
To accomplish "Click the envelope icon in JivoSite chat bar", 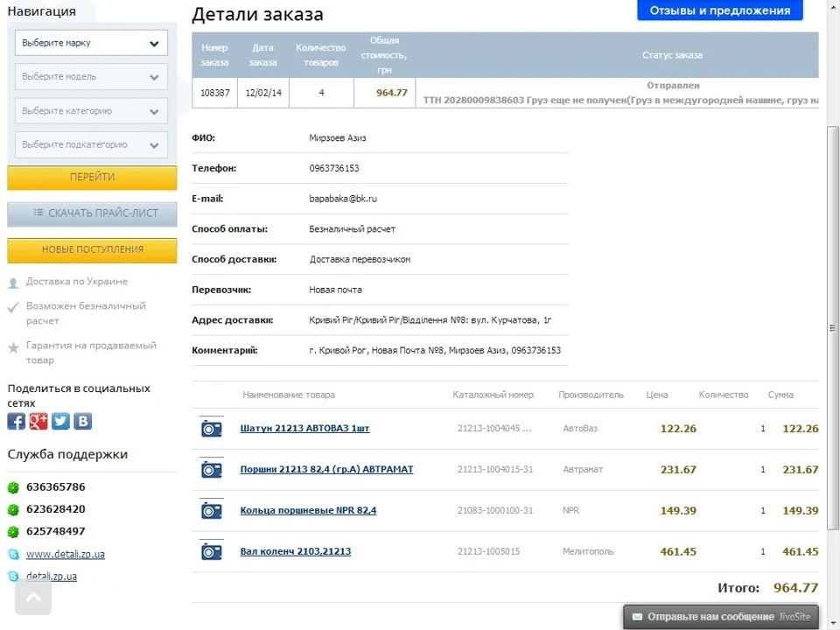I will (x=637, y=617).
